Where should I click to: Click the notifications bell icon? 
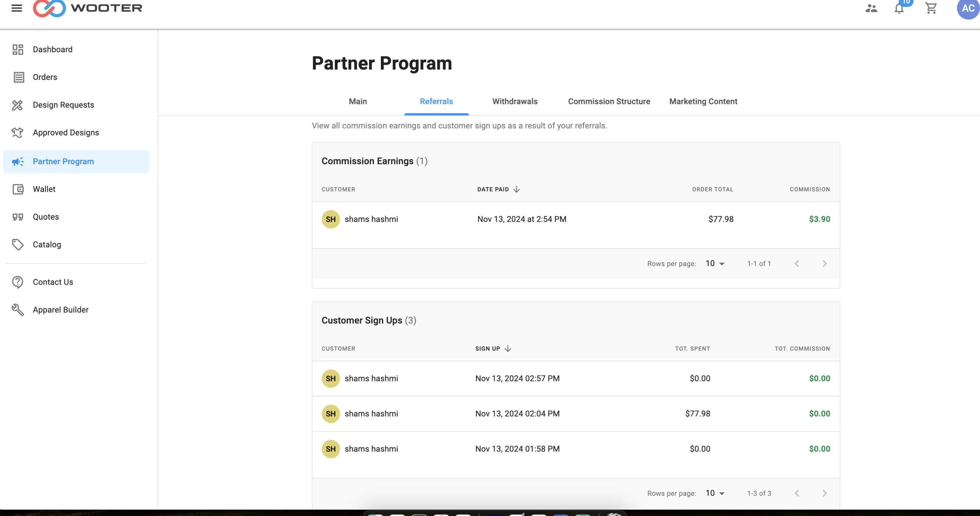899,8
